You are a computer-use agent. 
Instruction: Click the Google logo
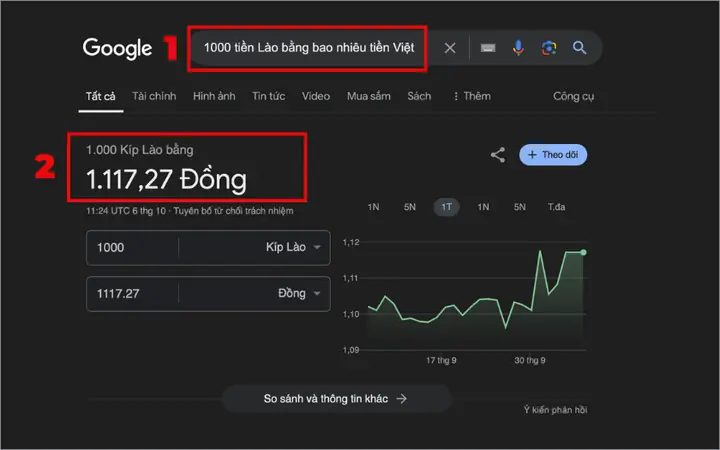pos(117,48)
